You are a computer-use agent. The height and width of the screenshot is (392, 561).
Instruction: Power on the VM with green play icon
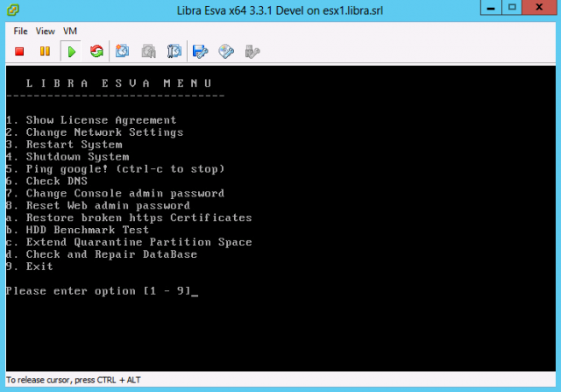point(71,52)
